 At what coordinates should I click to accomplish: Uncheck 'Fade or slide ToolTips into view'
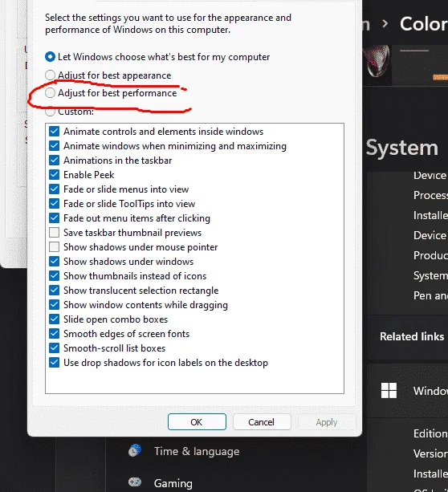[x=54, y=203]
